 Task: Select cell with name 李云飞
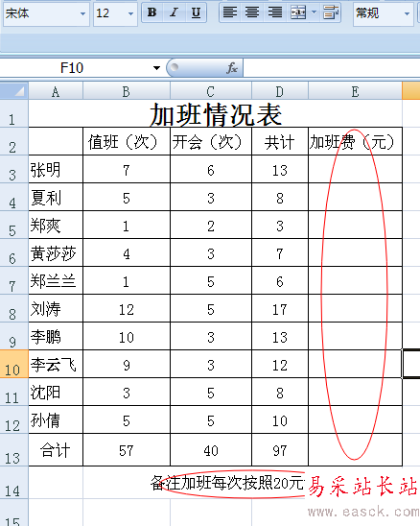56,364
